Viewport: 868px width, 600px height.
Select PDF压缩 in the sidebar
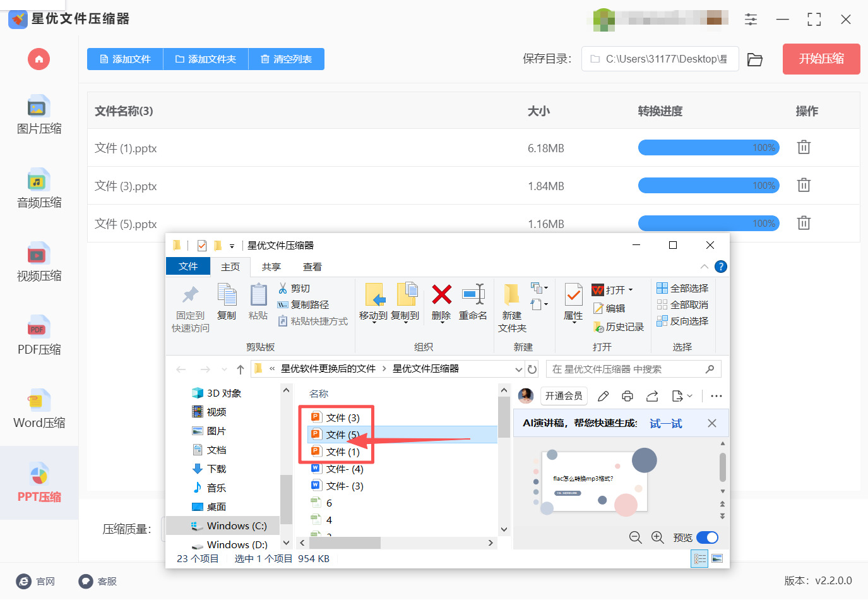click(39, 336)
